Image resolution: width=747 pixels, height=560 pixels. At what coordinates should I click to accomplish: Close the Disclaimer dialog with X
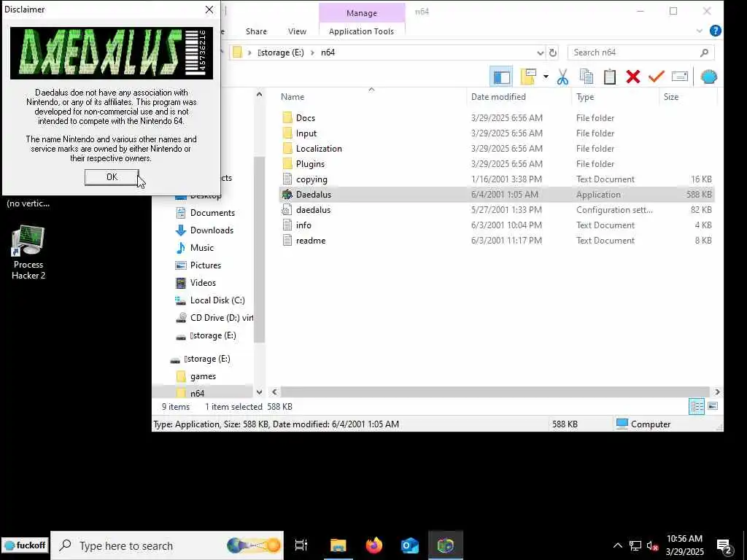209,9
